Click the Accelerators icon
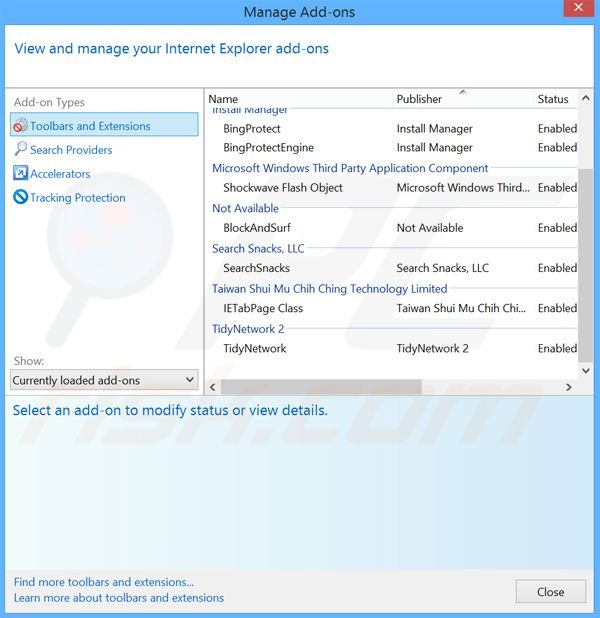 click(20, 174)
